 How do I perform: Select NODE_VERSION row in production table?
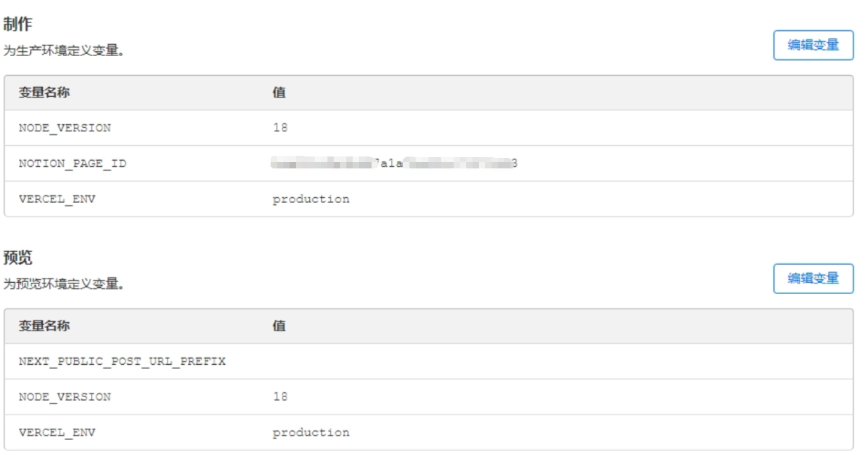pos(428,128)
